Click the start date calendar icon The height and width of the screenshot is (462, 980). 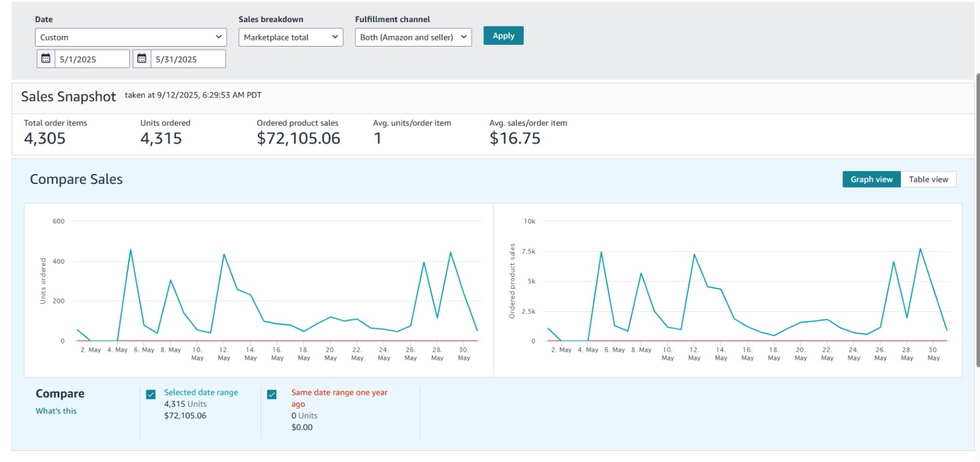tap(46, 59)
